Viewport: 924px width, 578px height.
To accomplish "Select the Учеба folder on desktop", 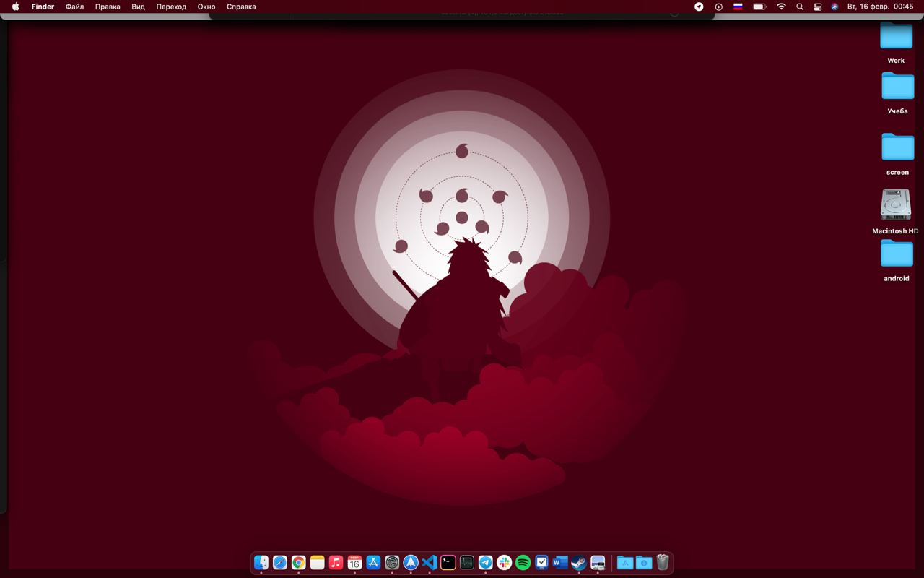I will click(x=897, y=86).
